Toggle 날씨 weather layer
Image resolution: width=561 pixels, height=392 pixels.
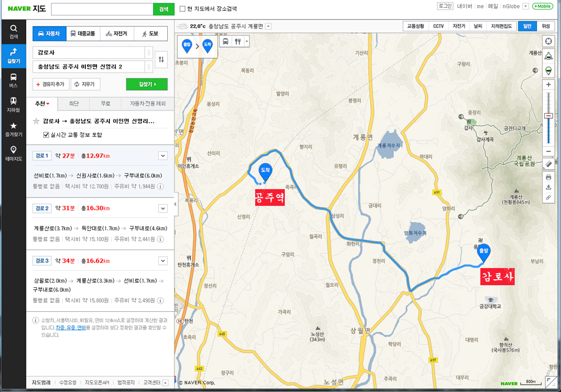coord(477,26)
